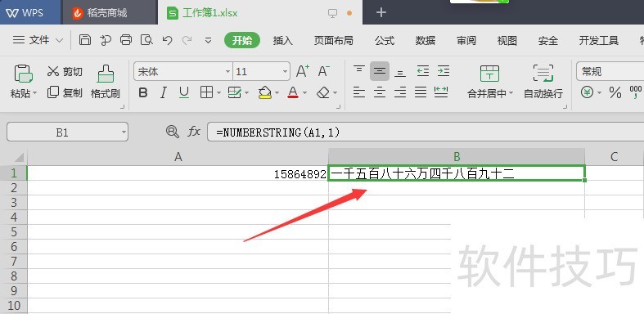Open the 开发工具 ribbon tab

pyautogui.click(x=599, y=40)
